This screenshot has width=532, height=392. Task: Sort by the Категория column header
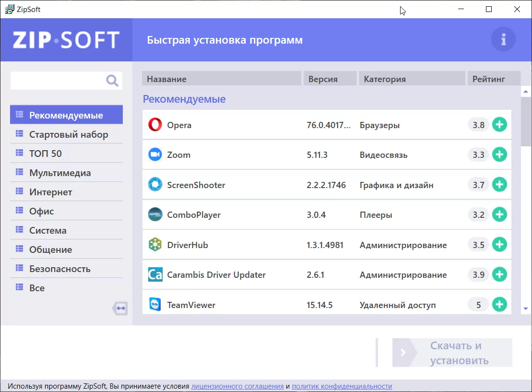pyautogui.click(x=412, y=79)
